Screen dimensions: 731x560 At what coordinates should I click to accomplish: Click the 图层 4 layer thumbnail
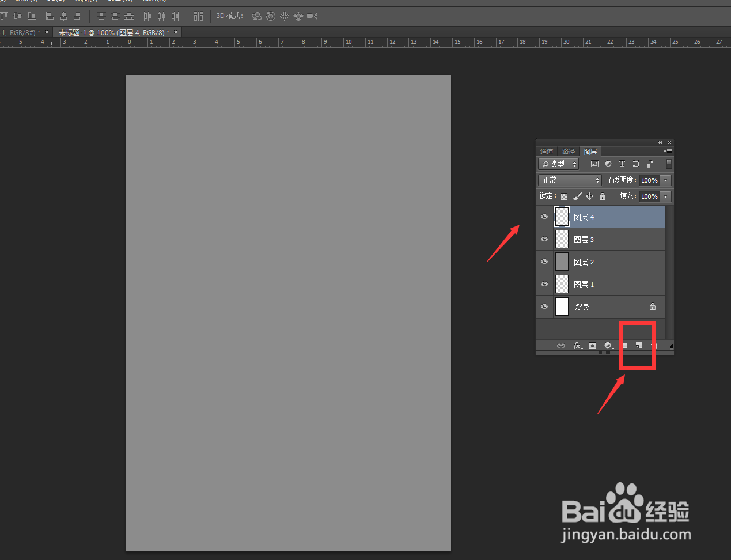coord(562,217)
